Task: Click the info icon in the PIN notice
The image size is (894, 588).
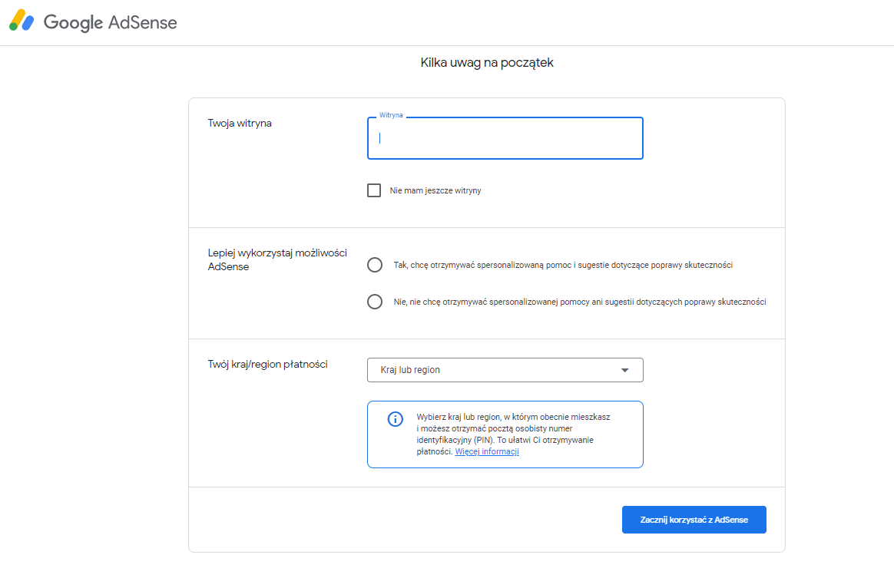Action: click(x=395, y=419)
